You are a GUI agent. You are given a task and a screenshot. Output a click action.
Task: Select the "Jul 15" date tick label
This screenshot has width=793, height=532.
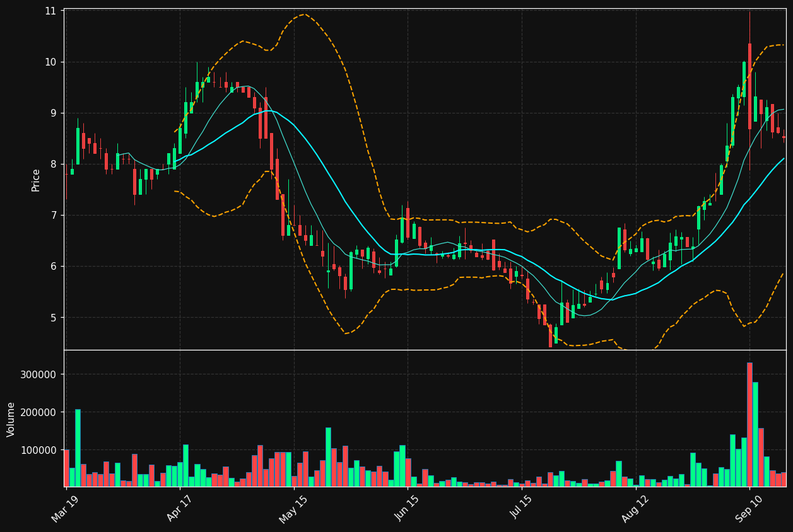(521, 509)
